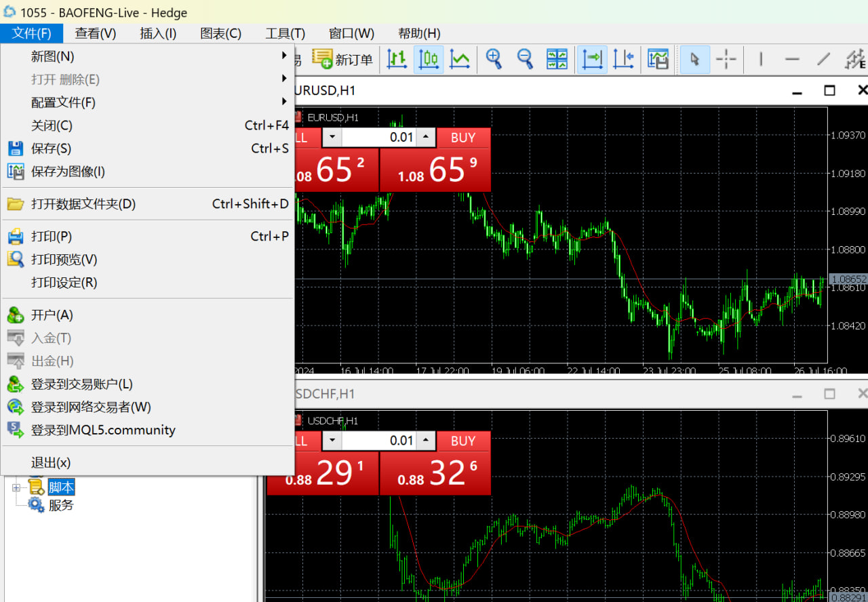Screen dimensions: 868x602
Task: Click the 1.09370 price scale label
Action: tap(848, 136)
